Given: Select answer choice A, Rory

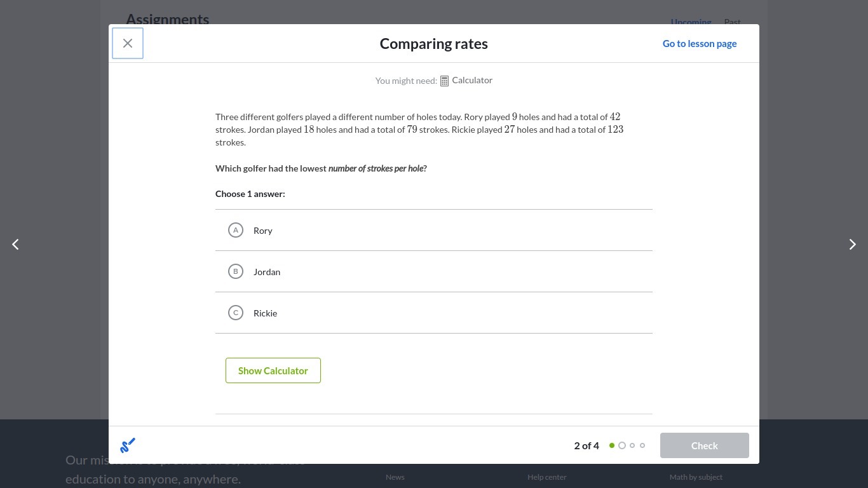Looking at the screenshot, I should click(236, 230).
